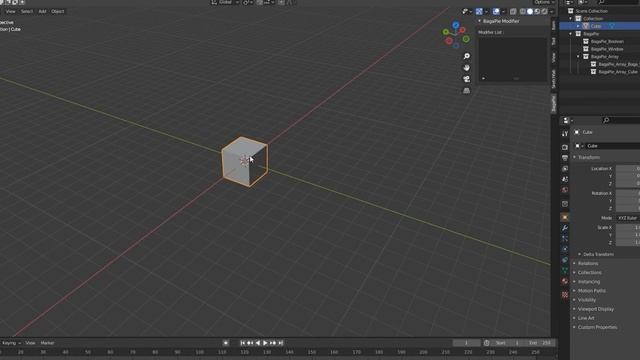Toggle use preview range clock icon
Screen dimensions: 640x360
pos(487,343)
